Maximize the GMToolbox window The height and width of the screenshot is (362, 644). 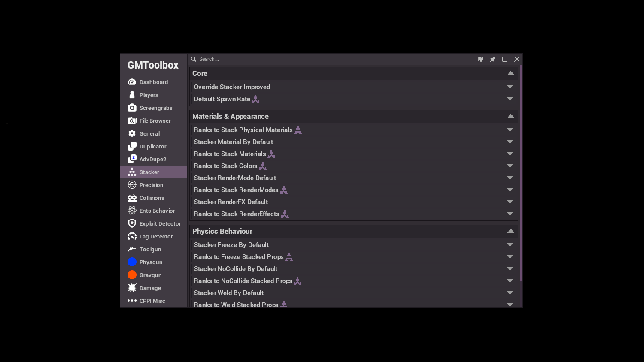tap(505, 59)
